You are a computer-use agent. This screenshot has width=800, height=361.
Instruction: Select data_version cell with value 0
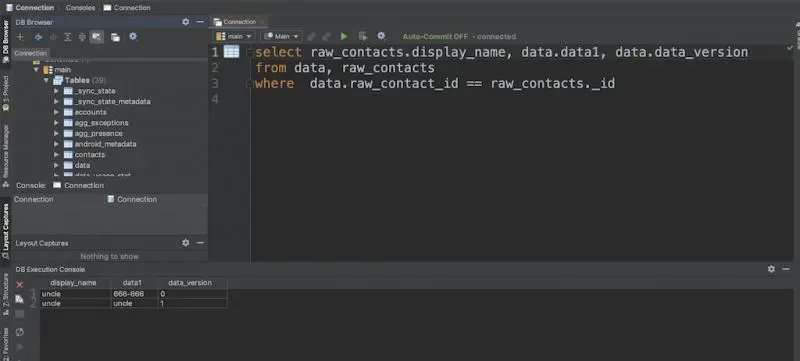click(x=192, y=294)
